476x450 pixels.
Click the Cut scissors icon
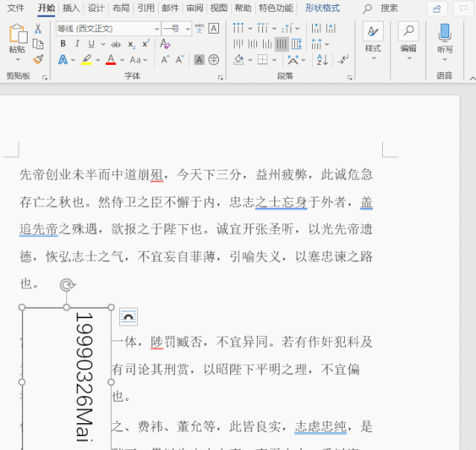[x=38, y=28]
